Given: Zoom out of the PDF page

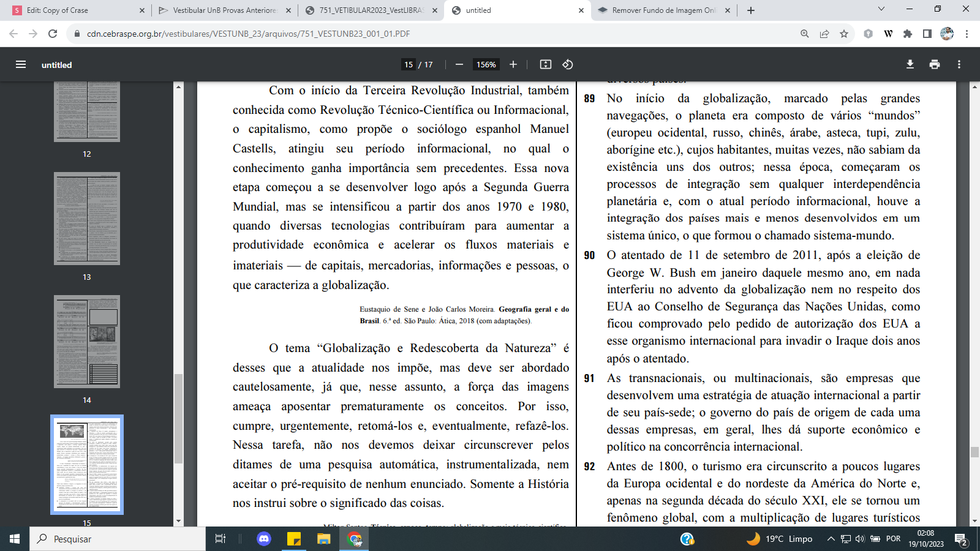Looking at the screenshot, I should [459, 64].
